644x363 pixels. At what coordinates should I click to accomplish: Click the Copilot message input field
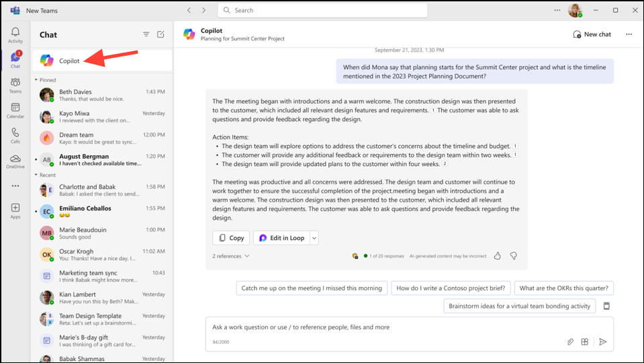[x=383, y=327]
